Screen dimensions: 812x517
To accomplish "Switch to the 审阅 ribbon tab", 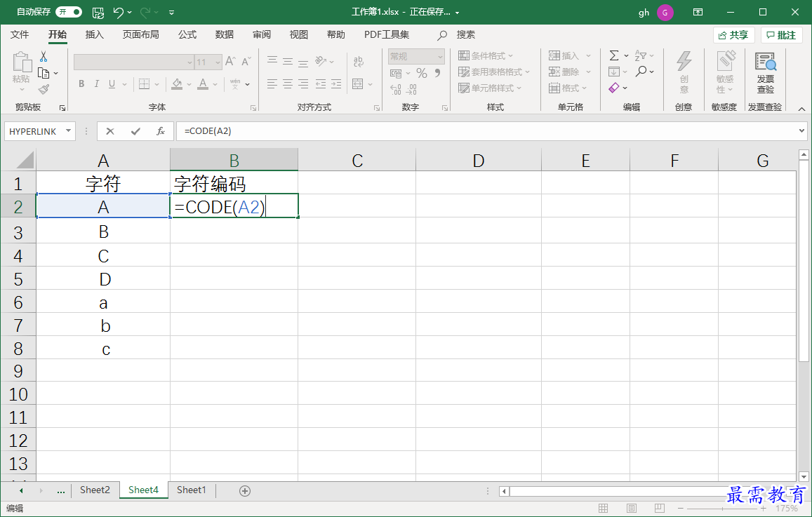I will pyautogui.click(x=262, y=34).
